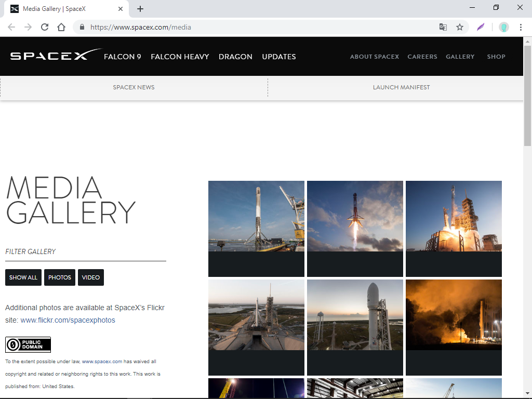
Task: Minimize the Chrome window
Action: [472, 7]
